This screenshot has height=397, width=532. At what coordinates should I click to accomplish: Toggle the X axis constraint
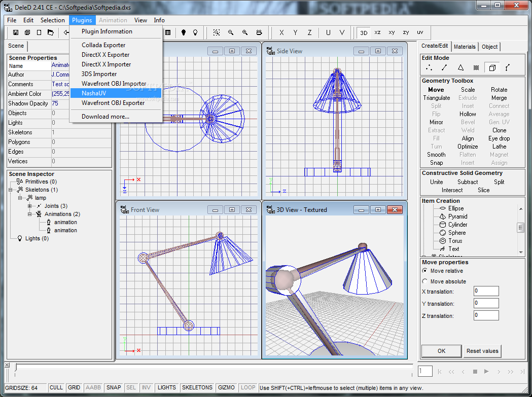[x=281, y=32]
